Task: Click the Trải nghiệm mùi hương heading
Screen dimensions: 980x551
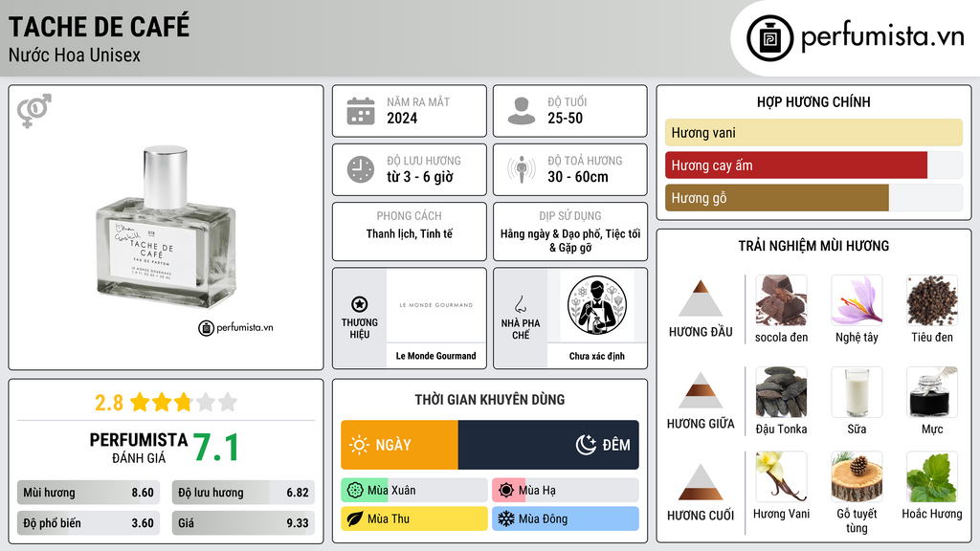Action: tap(813, 246)
